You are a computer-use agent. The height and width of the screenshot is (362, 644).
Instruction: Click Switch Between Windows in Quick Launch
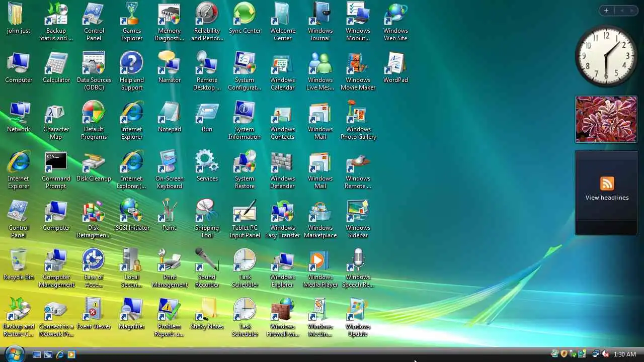pos(48,354)
